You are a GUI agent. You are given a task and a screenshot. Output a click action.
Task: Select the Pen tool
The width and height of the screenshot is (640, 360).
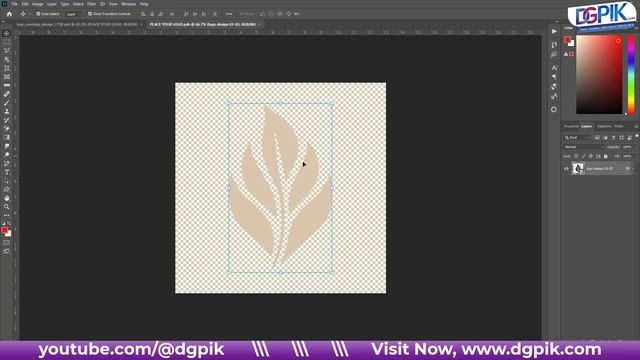pos(7,163)
